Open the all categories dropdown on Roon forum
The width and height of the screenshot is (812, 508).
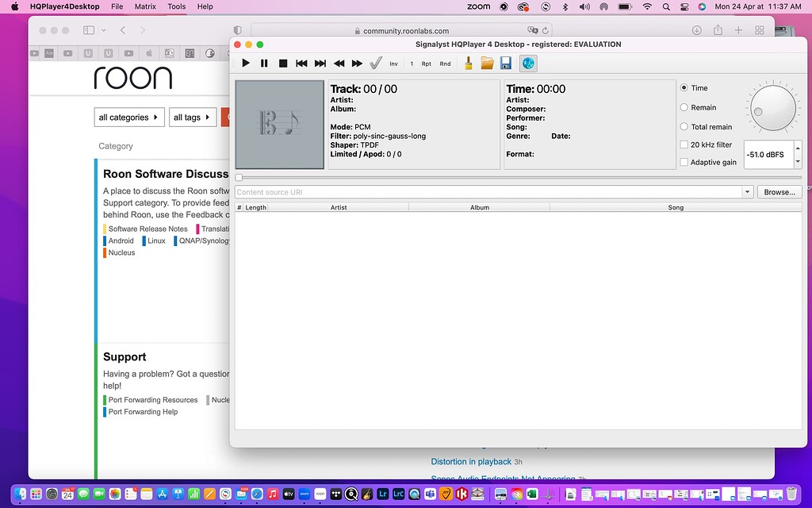pyautogui.click(x=128, y=117)
